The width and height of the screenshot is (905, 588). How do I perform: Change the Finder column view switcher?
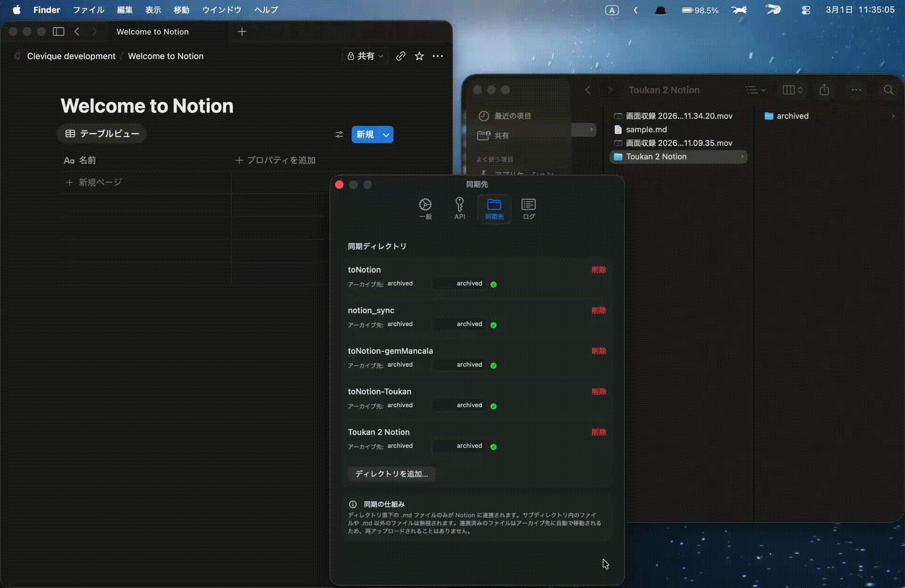click(793, 90)
